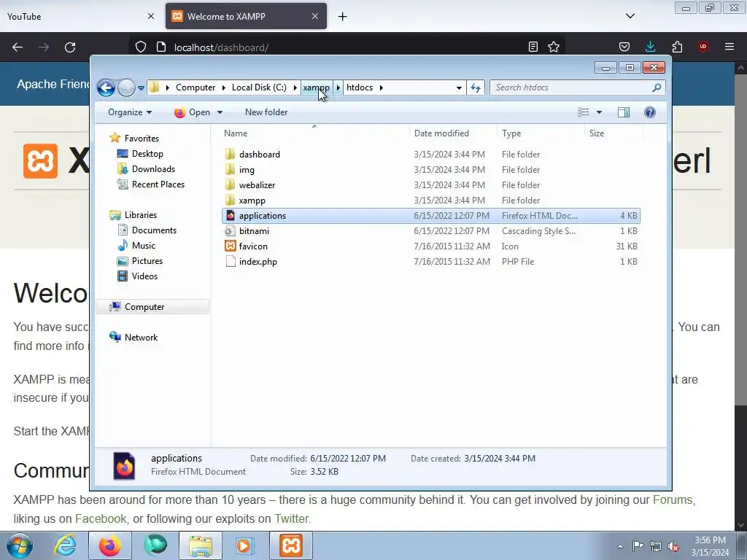Click the Twitter link on XAMPP page
Screen dimensions: 747x560
[x=290, y=518]
